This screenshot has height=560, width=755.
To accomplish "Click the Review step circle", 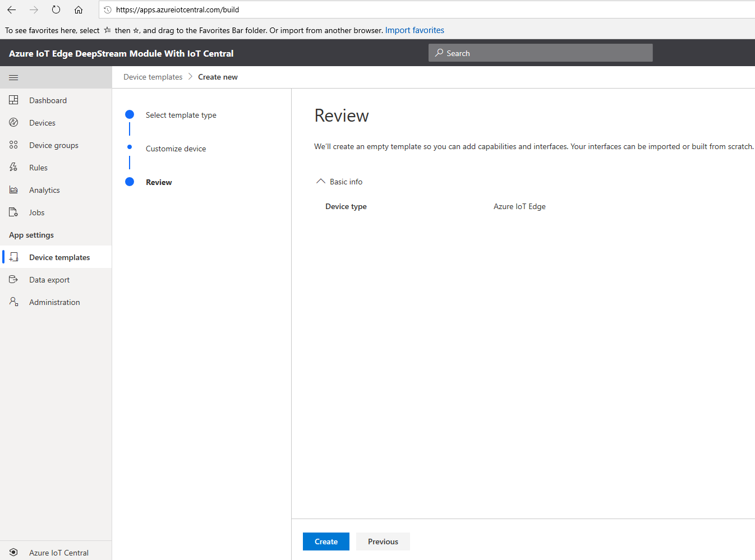I will pos(130,182).
